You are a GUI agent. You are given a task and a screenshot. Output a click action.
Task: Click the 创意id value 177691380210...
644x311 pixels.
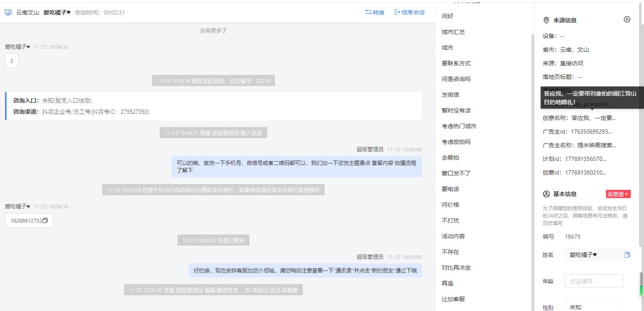pos(585,172)
